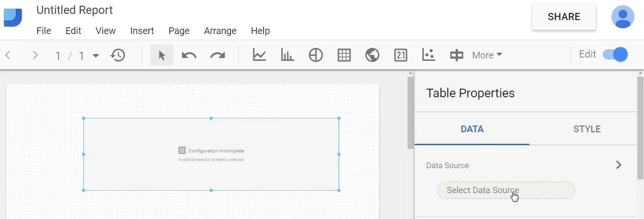Insert a geo map chart

[372, 55]
